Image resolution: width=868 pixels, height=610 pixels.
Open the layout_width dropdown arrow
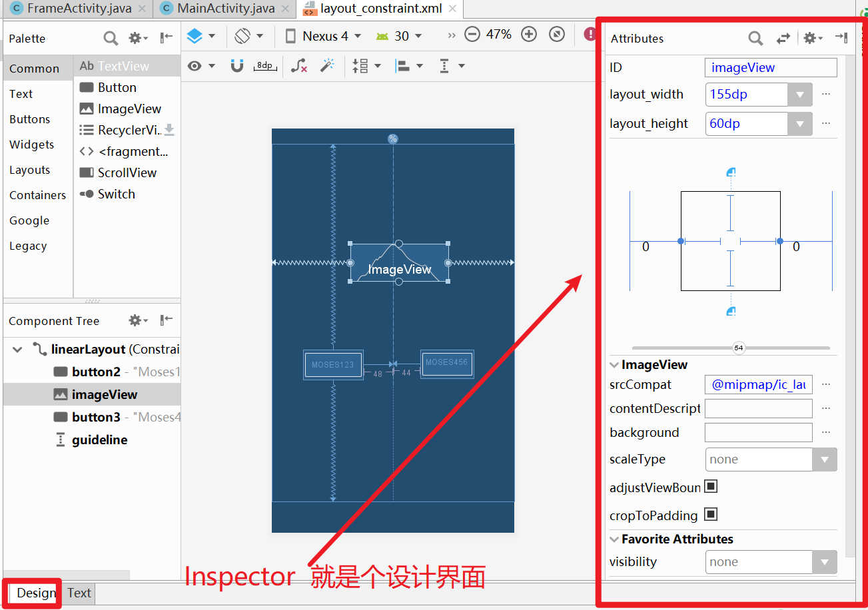click(799, 95)
